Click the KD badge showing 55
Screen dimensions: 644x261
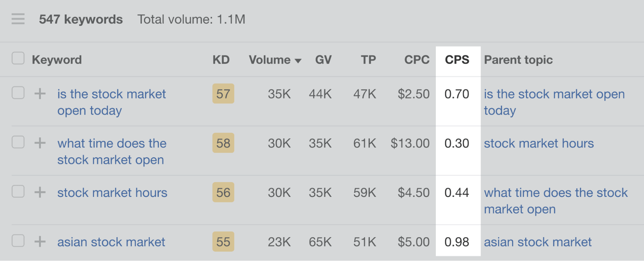223,242
